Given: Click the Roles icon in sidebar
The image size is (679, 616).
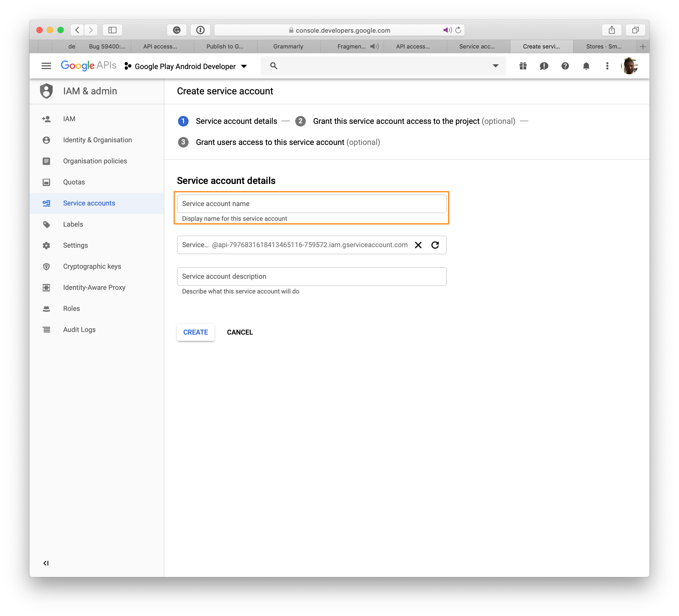Looking at the screenshot, I should point(47,308).
